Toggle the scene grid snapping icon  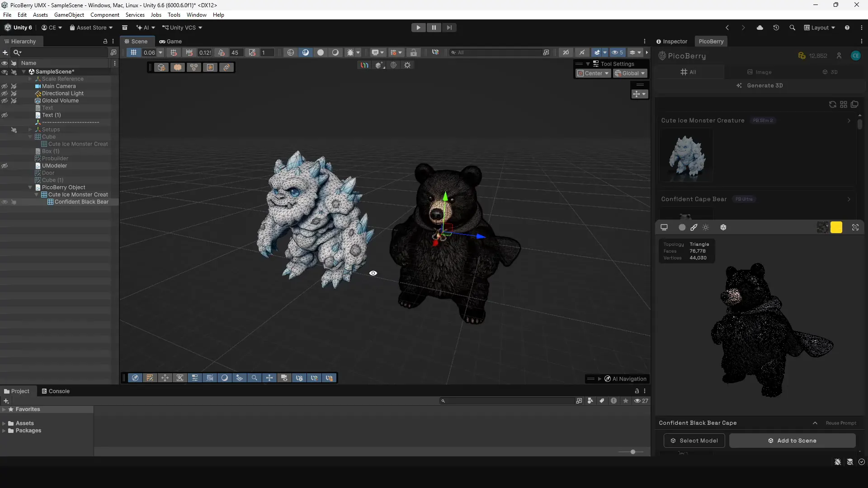click(x=133, y=52)
